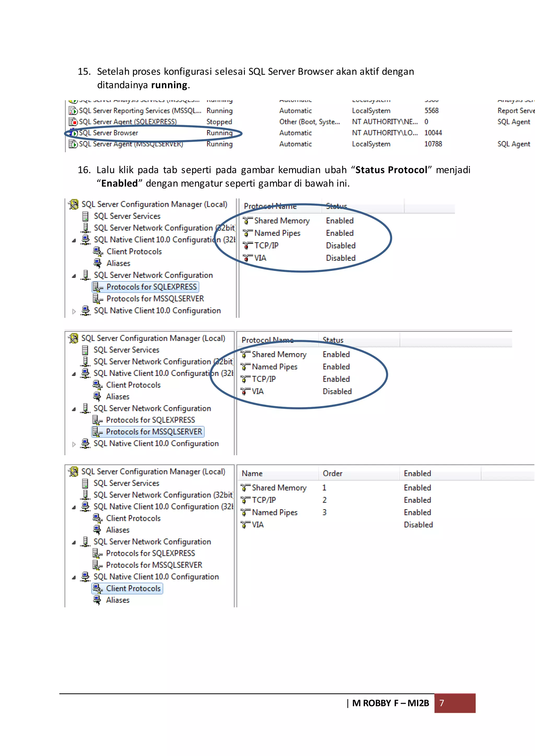Click 'Protocol Name' header above the TCP/IP Disabled list

pyautogui.click(x=270, y=206)
